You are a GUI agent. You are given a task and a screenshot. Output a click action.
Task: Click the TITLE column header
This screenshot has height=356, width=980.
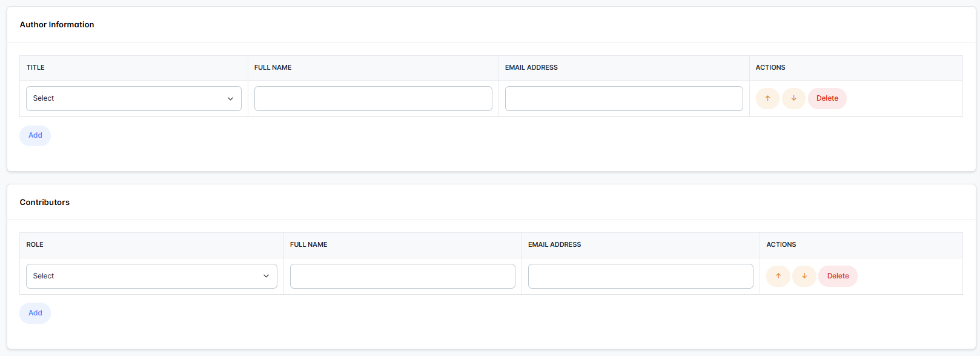click(x=36, y=67)
